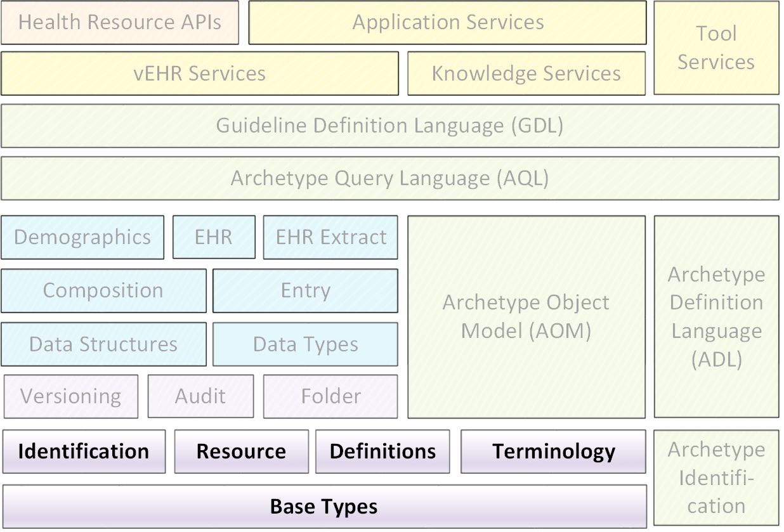Open the Folder box
This screenshot has width=784, height=532.
pyautogui.click(x=330, y=396)
